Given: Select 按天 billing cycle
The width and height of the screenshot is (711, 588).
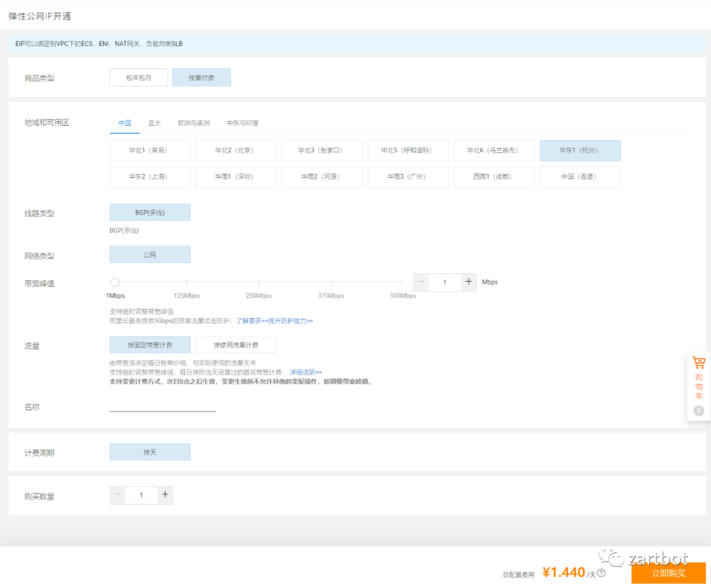Looking at the screenshot, I should tap(149, 452).
